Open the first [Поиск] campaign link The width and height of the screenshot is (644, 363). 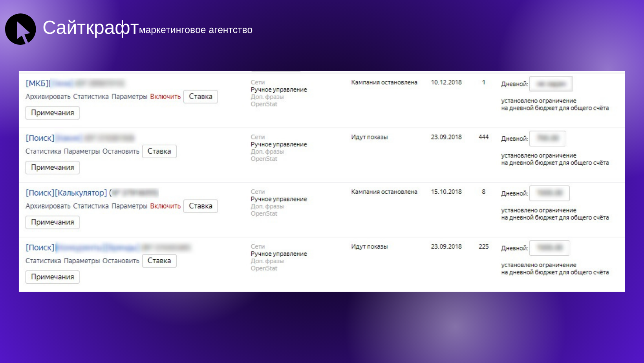tap(40, 138)
